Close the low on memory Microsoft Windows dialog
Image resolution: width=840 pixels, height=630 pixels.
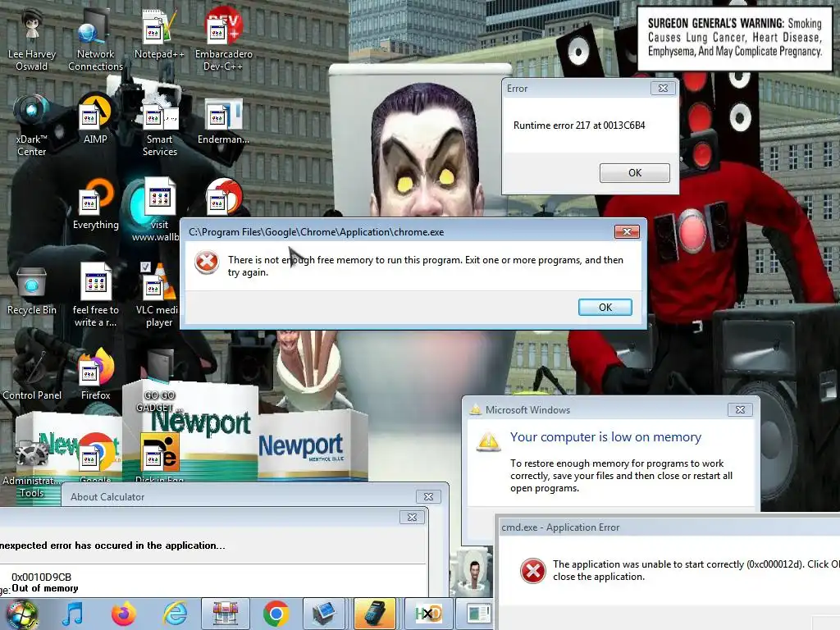click(x=740, y=410)
